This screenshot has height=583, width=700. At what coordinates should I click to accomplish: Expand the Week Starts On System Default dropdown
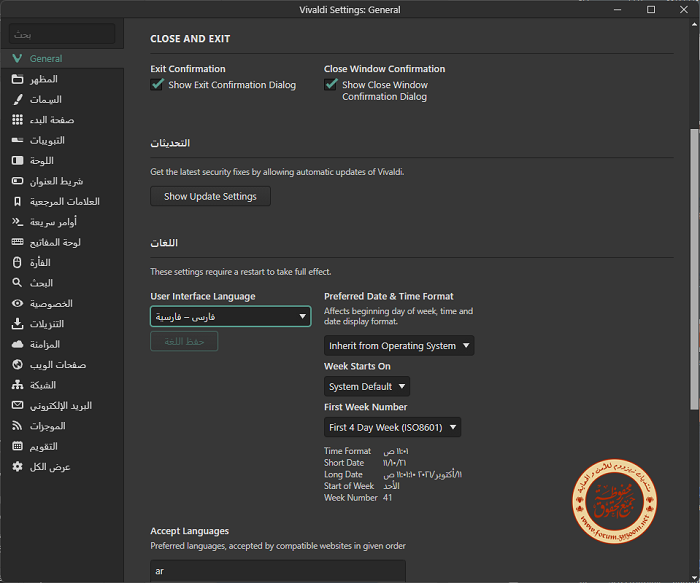tap(367, 387)
